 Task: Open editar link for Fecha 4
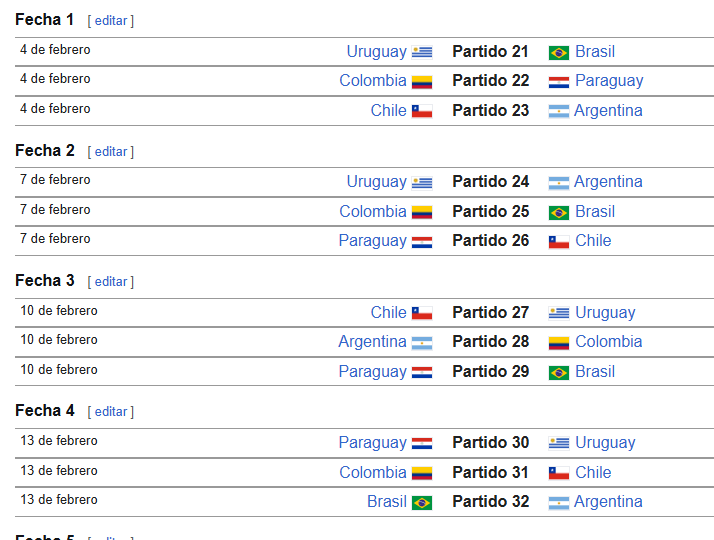pyautogui.click(x=111, y=412)
